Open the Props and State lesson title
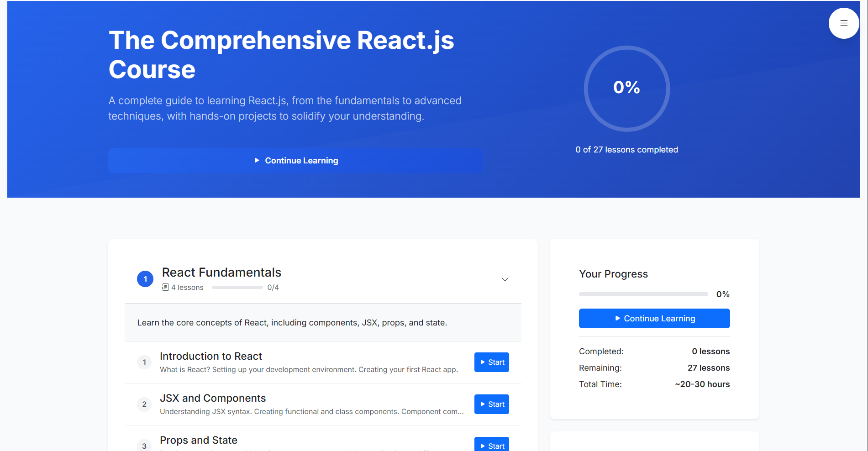Image resolution: width=868 pixels, height=451 pixels. [x=199, y=440]
